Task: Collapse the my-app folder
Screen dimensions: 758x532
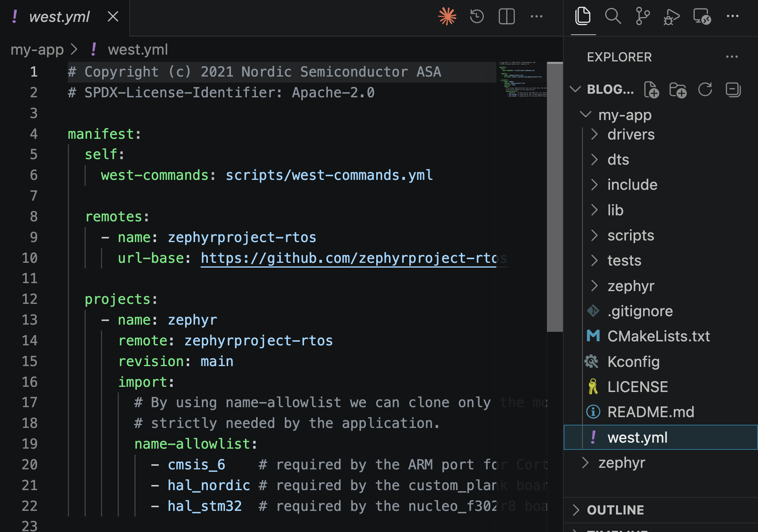Action: click(x=585, y=114)
